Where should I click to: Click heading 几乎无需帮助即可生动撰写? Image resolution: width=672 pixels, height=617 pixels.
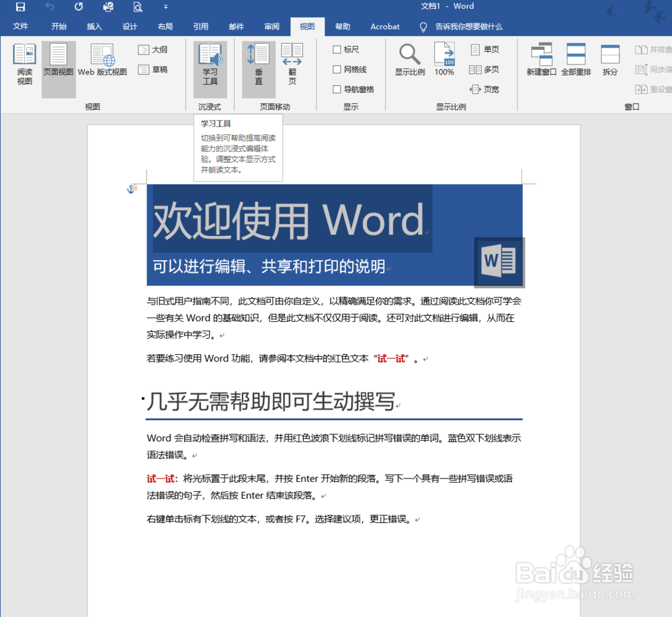271,402
